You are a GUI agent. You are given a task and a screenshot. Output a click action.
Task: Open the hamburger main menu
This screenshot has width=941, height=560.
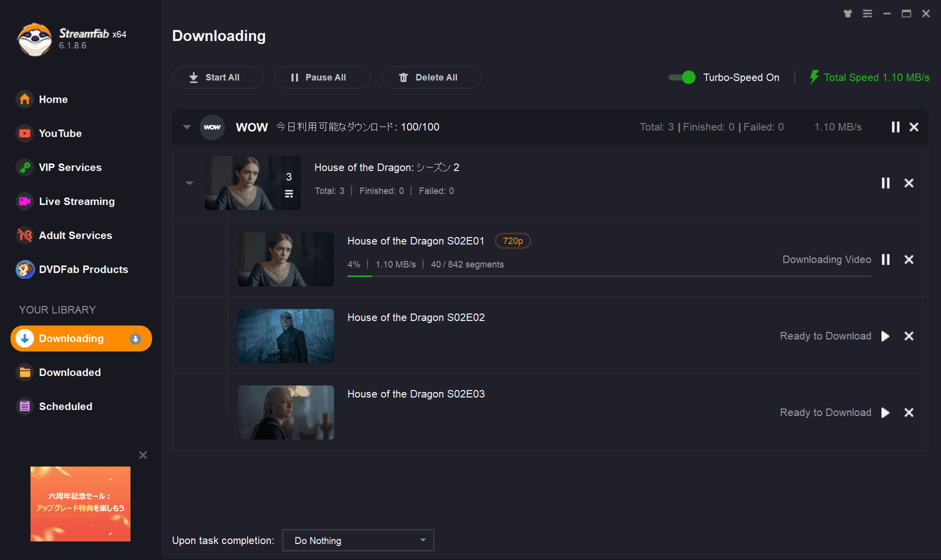tap(867, 13)
